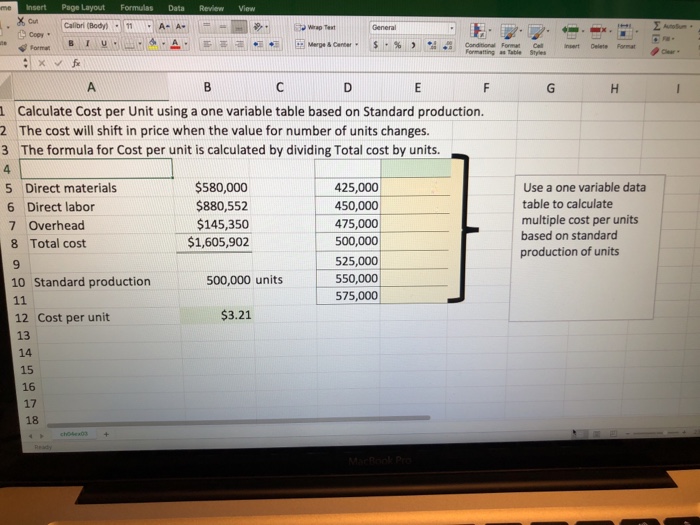The width and height of the screenshot is (700, 525).
Task: Click Wrap Text button
Action: coord(315,27)
